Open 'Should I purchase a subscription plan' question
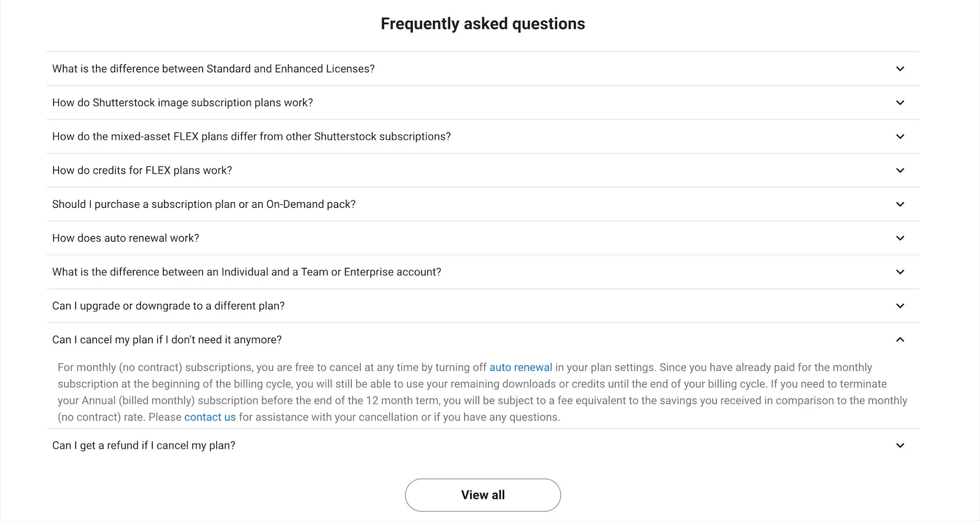 click(204, 204)
